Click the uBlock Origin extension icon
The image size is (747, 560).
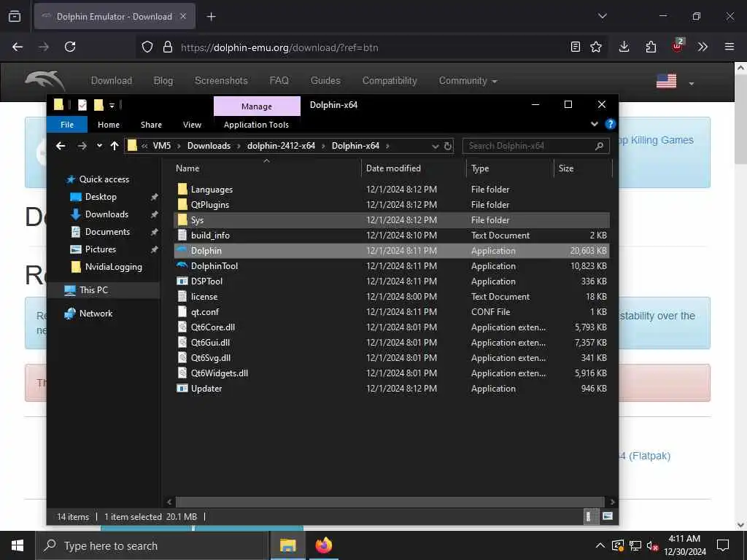click(678, 46)
